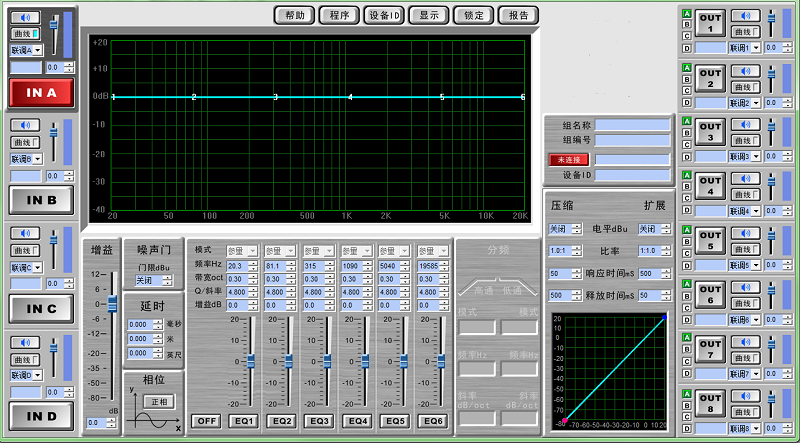Mute input channel A with its speaker icon
Image resolution: width=800 pixels, height=443 pixels.
(25, 18)
